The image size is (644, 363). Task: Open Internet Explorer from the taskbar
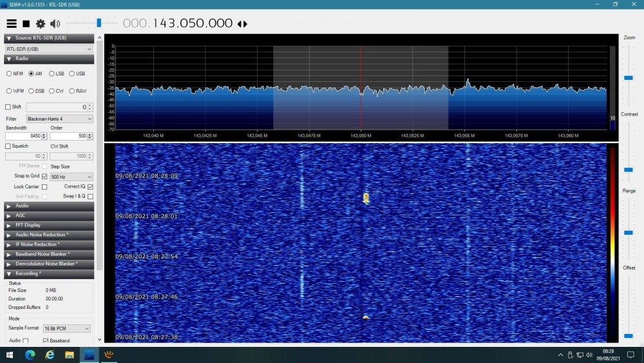pyautogui.click(x=50, y=355)
